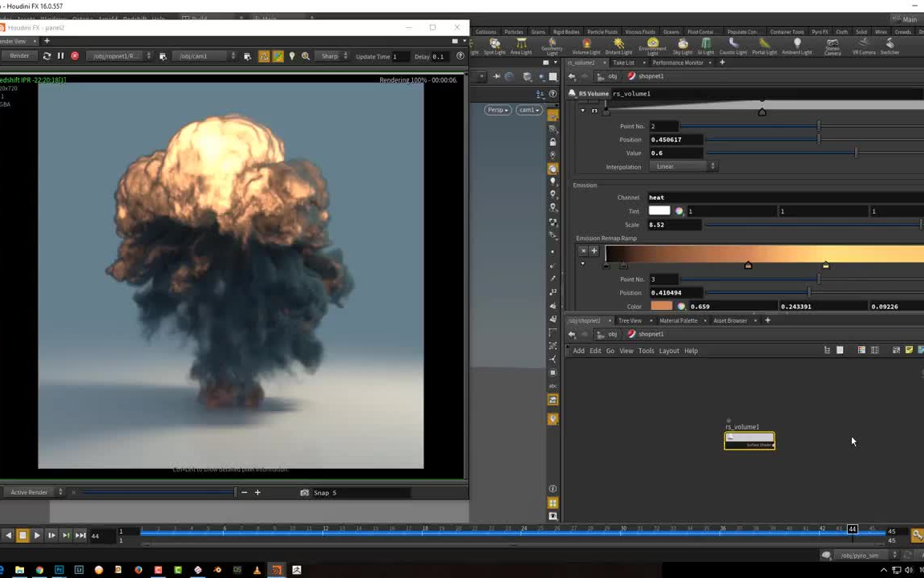The height and width of the screenshot is (578, 924).
Task: Take a snapshot with the camera icon
Action: point(305,492)
